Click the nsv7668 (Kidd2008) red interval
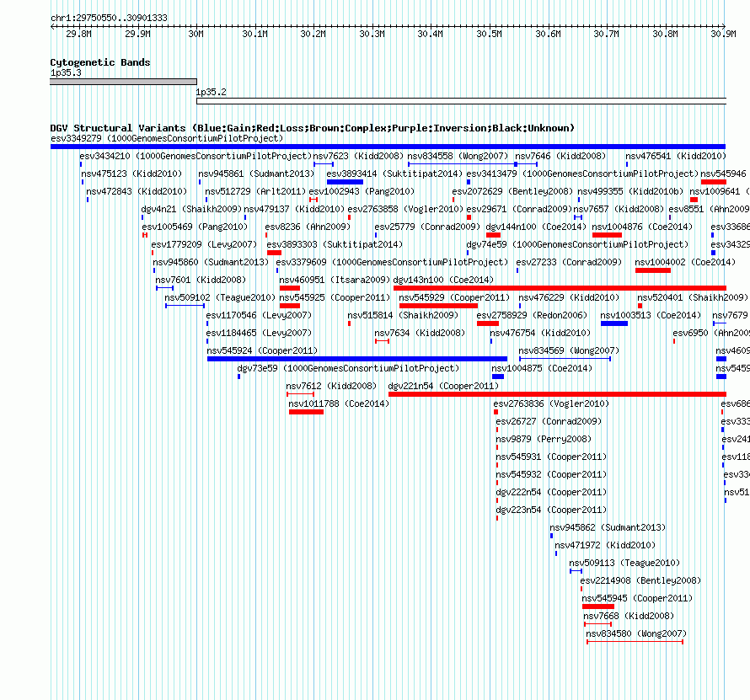 [598, 624]
